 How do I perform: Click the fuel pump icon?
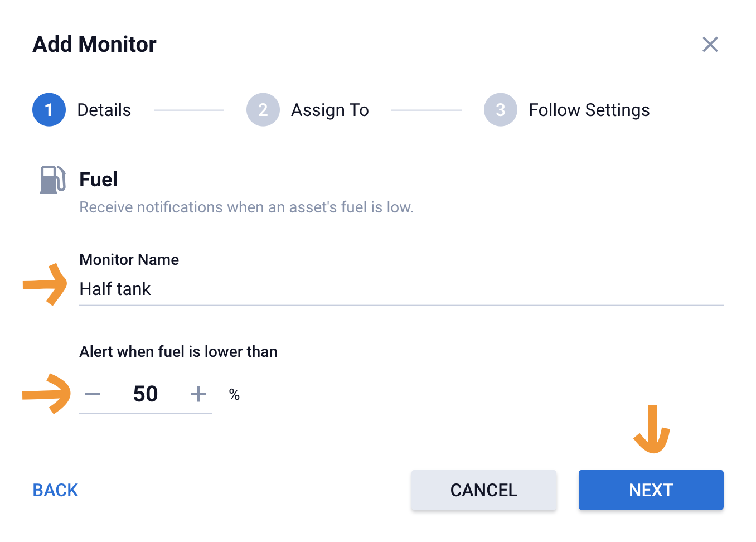(53, 180)
